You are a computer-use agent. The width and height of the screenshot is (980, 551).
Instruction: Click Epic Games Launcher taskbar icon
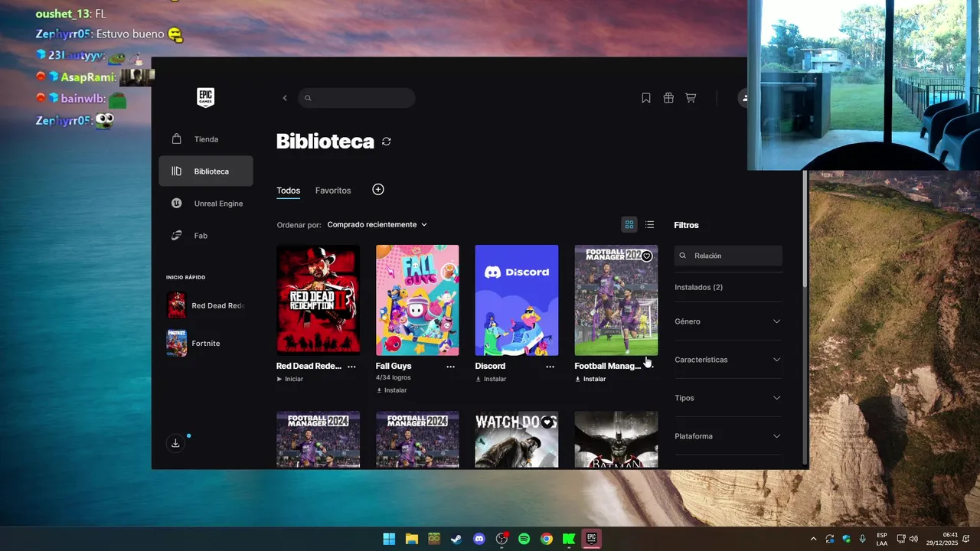(x=591, y=539)
